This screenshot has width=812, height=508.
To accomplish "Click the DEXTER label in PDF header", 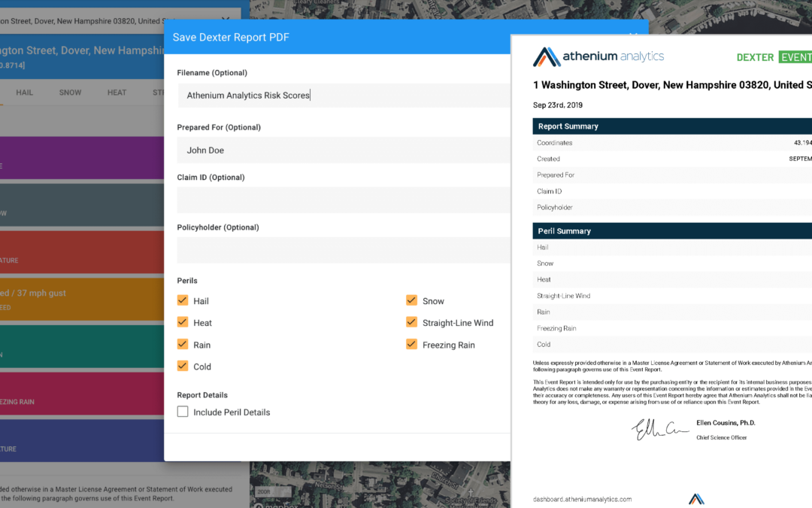I will (755, 57).
